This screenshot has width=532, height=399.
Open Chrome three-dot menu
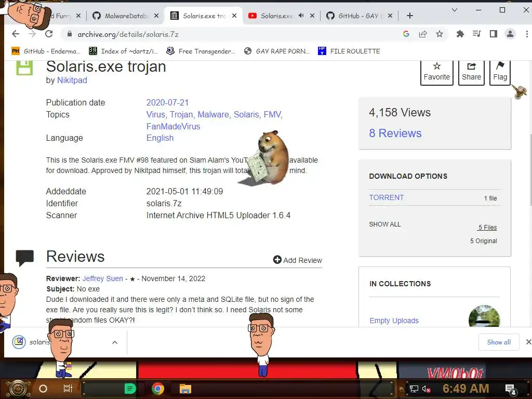527,34
